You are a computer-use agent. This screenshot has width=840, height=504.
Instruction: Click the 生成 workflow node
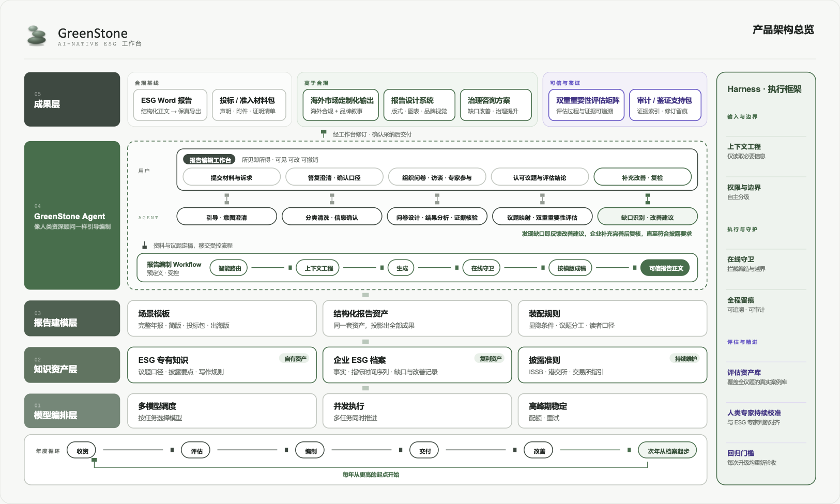(402, 268)
